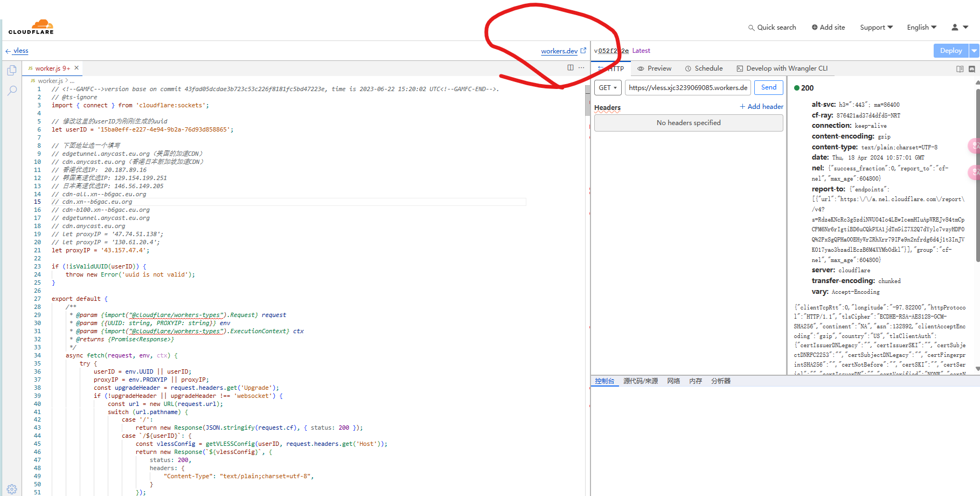Open the Deploy options dropdown arrow
980x496 pixels.
click(974, 51)
